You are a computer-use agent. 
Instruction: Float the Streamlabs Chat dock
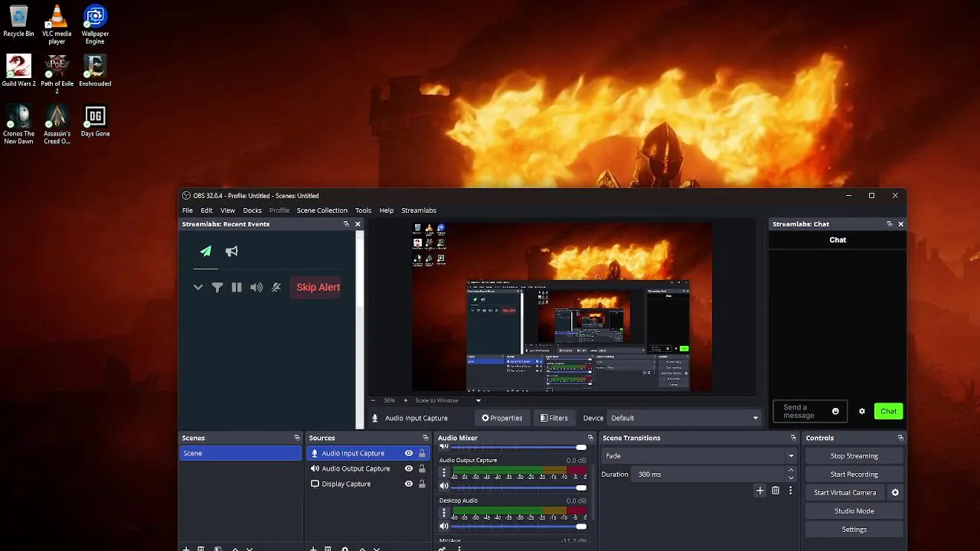(889, 224)
